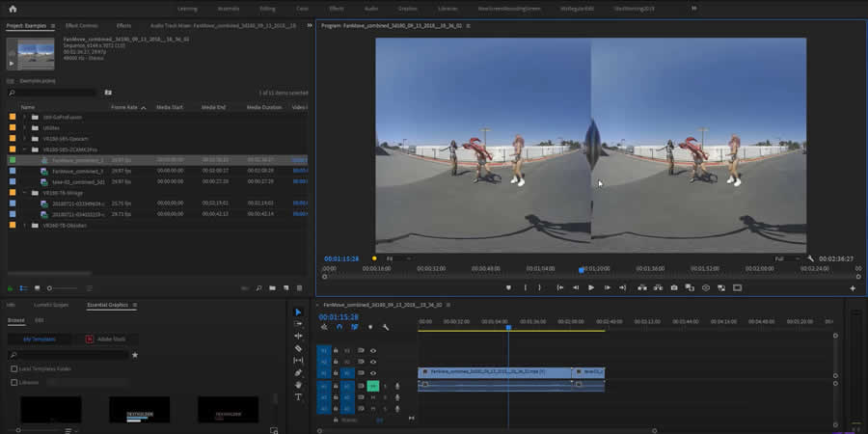Pick the Type tool
This screenshot has height=434, width=868.
[x=298, y=396]
